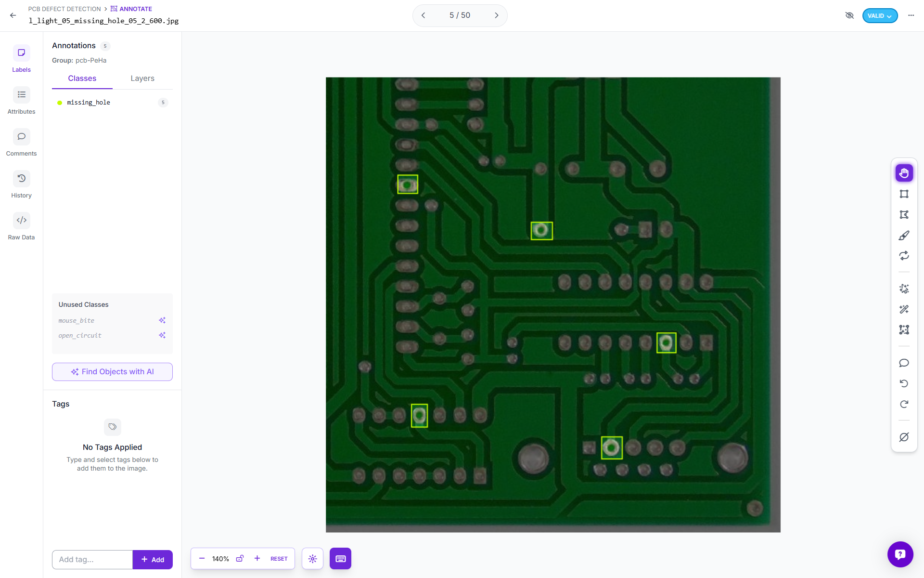Toggle keyboard shortcuts panel
Screen dimensions: 924x578
tap(340, 559)
